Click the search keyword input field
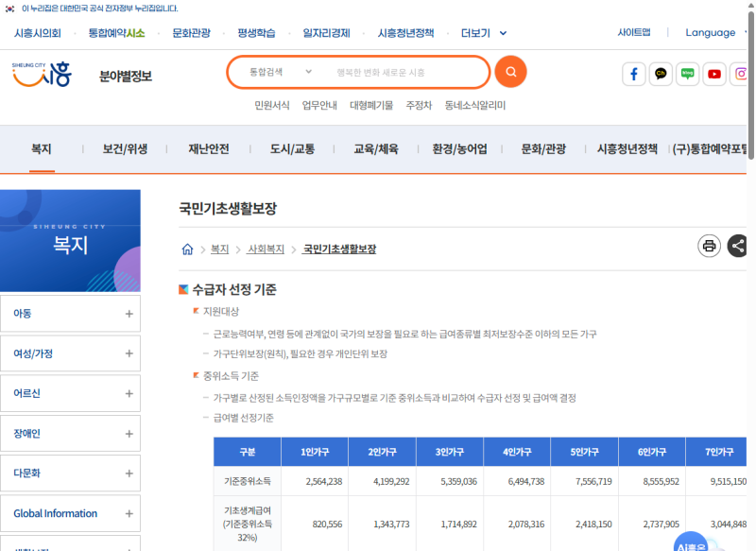This screenshot has width=756, height=551. click(x=405, y=73)
